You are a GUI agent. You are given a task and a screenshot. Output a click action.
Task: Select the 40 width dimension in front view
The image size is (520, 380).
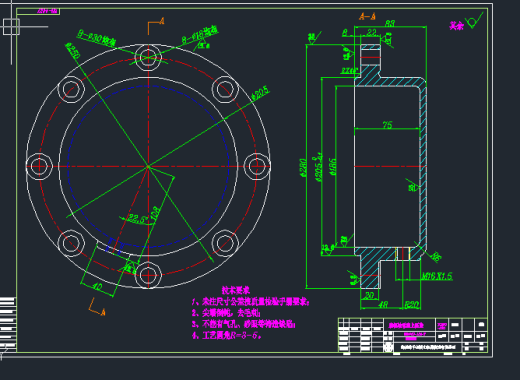pyautogui.click(x=97, y=287)
